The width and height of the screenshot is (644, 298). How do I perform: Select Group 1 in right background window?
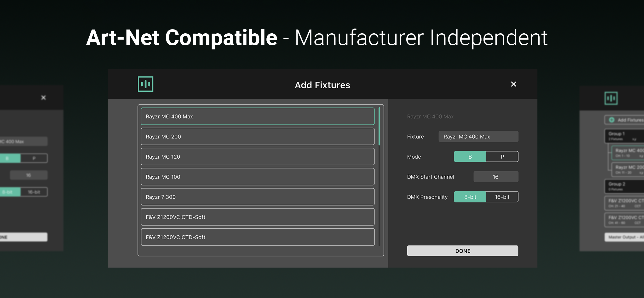tap(624, 136)
